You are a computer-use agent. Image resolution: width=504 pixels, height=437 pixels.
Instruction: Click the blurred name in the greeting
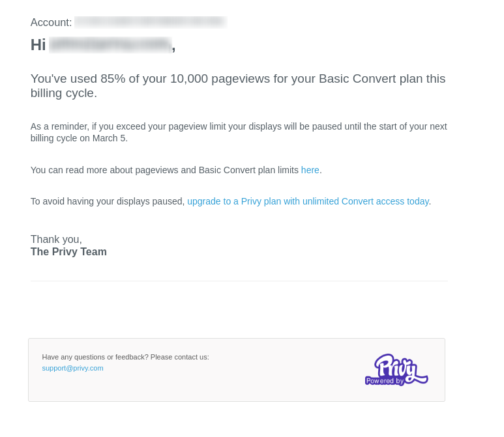tap(110, 45)
